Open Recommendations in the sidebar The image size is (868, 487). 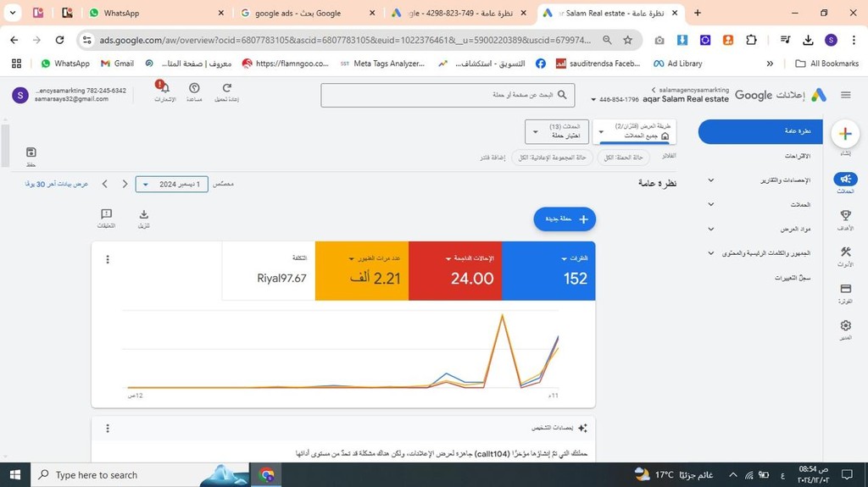797,156
